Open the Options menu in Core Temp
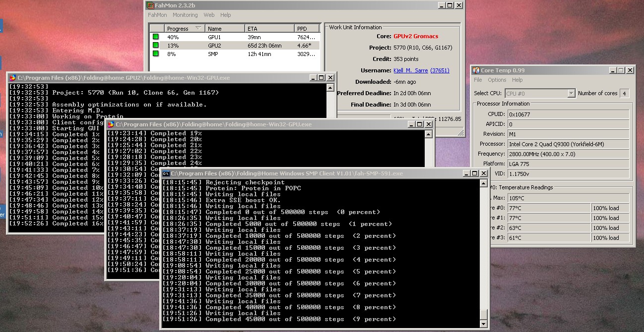Screen dimensions: 644x332 tap(497, 80)
